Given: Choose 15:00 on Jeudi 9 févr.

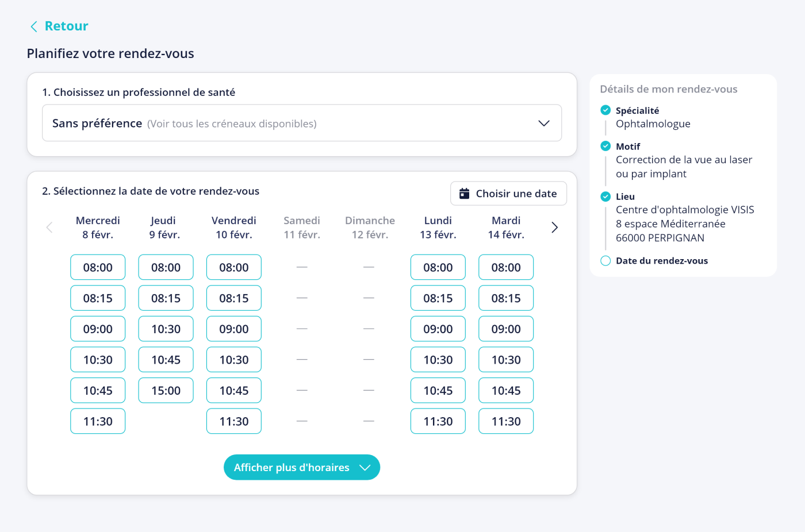Looking at the screenshot, I should [166, 391].
